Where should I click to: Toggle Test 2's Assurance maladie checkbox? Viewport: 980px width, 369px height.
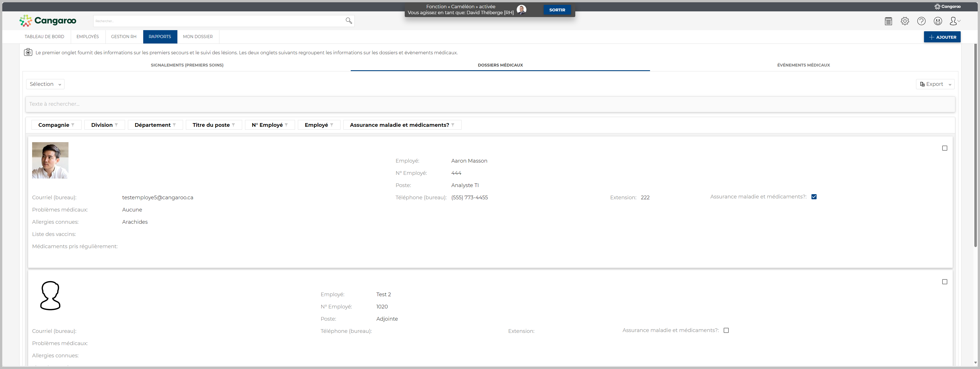tap(726, 331)
